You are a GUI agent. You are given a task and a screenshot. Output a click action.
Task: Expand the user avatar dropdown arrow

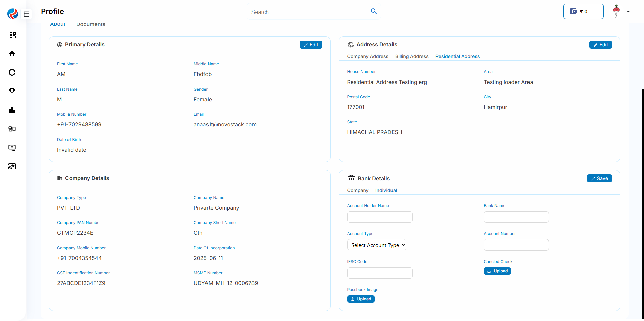(x=628, y=12)
